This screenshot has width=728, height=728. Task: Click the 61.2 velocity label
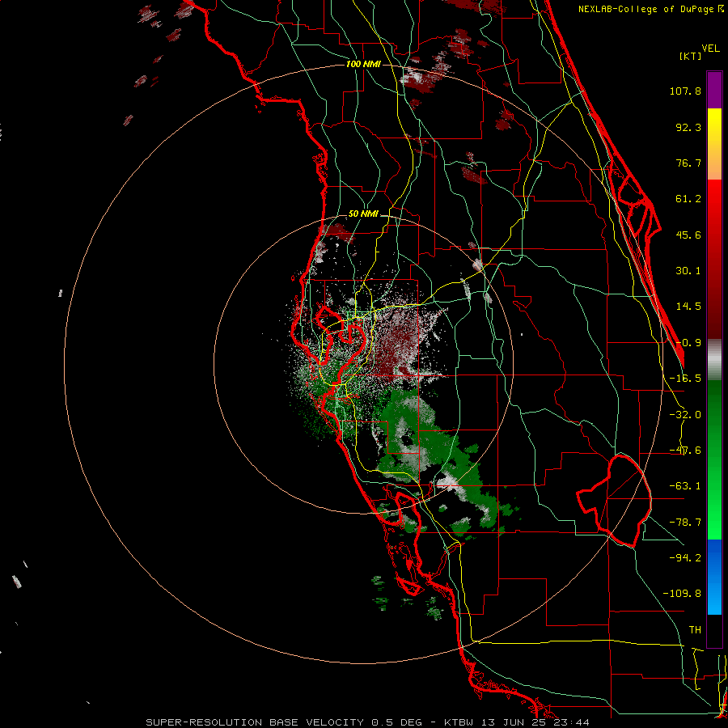(688, 199)
